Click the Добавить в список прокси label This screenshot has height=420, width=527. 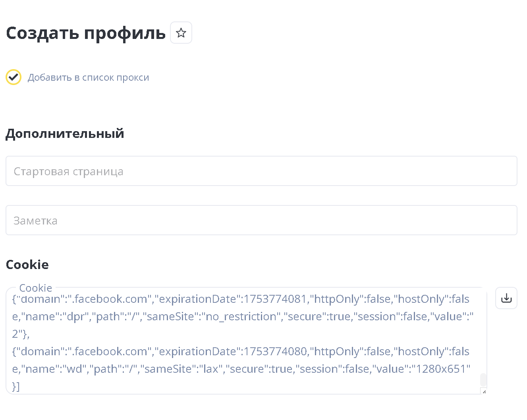tap(89, 77)
